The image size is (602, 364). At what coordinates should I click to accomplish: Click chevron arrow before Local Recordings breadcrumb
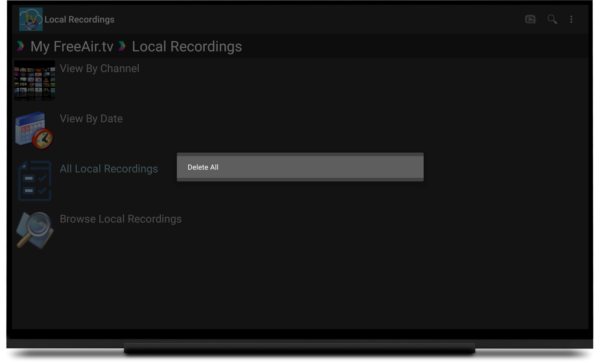point(122,46)
